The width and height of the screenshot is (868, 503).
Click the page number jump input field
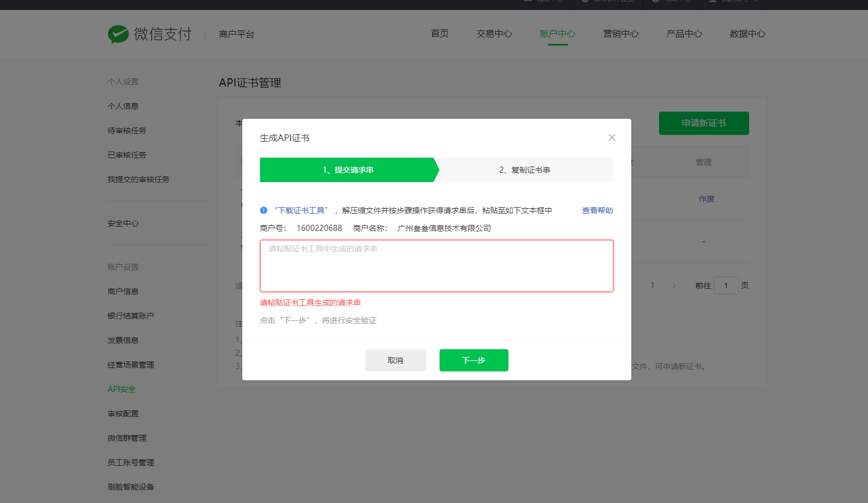click(x=726, y=285)
